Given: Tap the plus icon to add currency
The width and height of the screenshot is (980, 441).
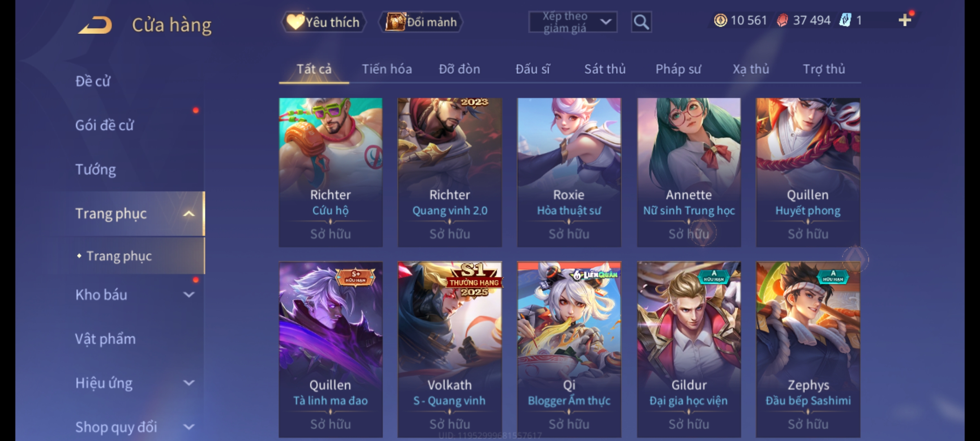Looking at the screenshot, I should (x=905, y=20).
